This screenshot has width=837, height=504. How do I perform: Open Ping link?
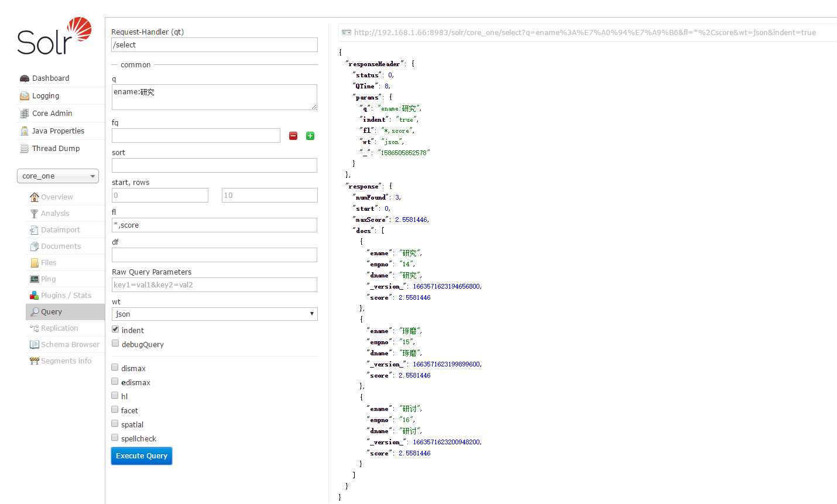(49, 279)
